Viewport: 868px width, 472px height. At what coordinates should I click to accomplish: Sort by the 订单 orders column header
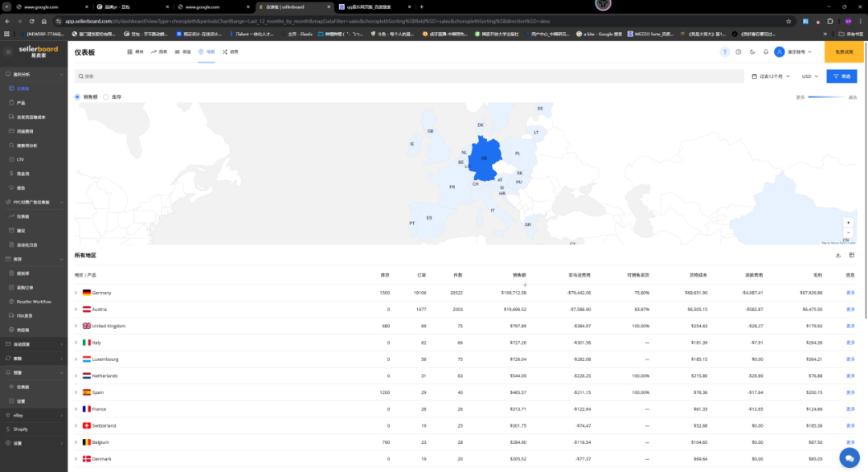point(422,275)
